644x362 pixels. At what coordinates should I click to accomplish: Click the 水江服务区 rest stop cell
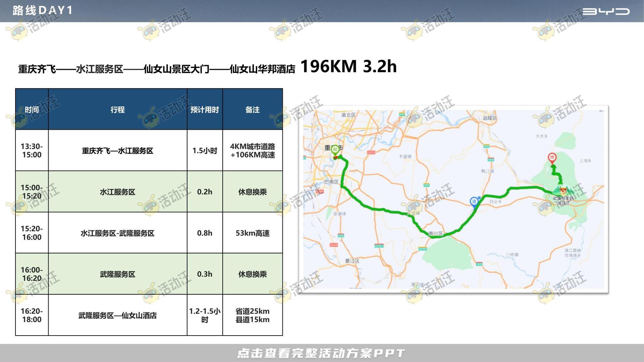click(118, 192)
